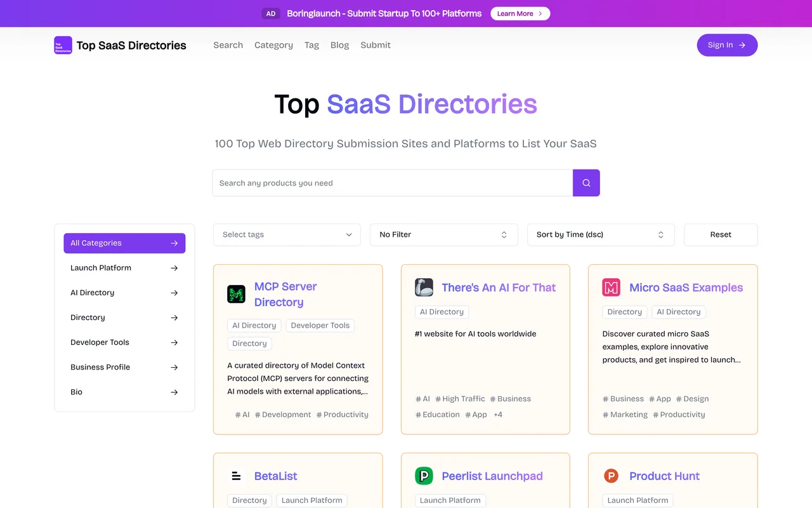Viewport: 812px width, 508px height.
Task: Select the All Categories sidebar item
Action: [x=124, y=243]
